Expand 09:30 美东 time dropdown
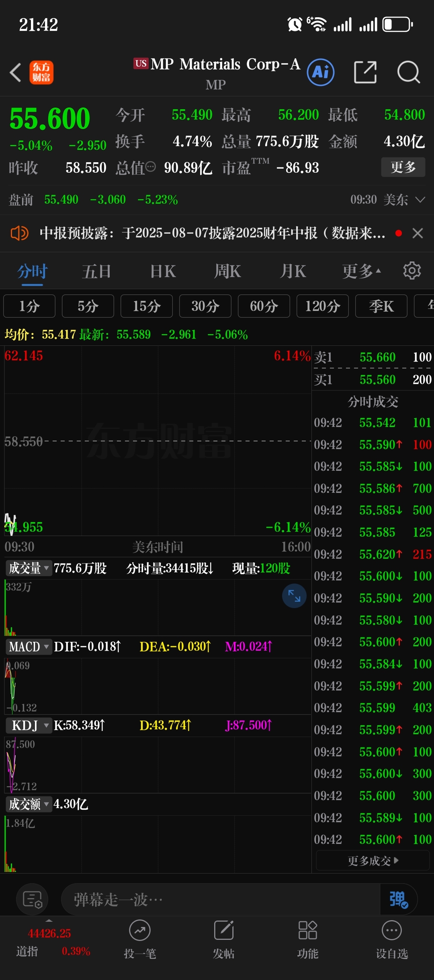 pyautogui.click(x=387, y=200)
